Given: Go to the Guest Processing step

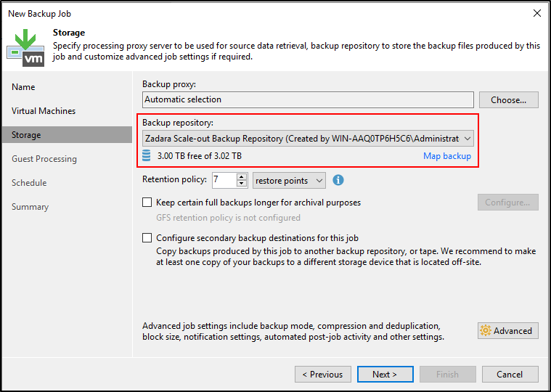Looking at the screenshot, I should click(44, 159).
